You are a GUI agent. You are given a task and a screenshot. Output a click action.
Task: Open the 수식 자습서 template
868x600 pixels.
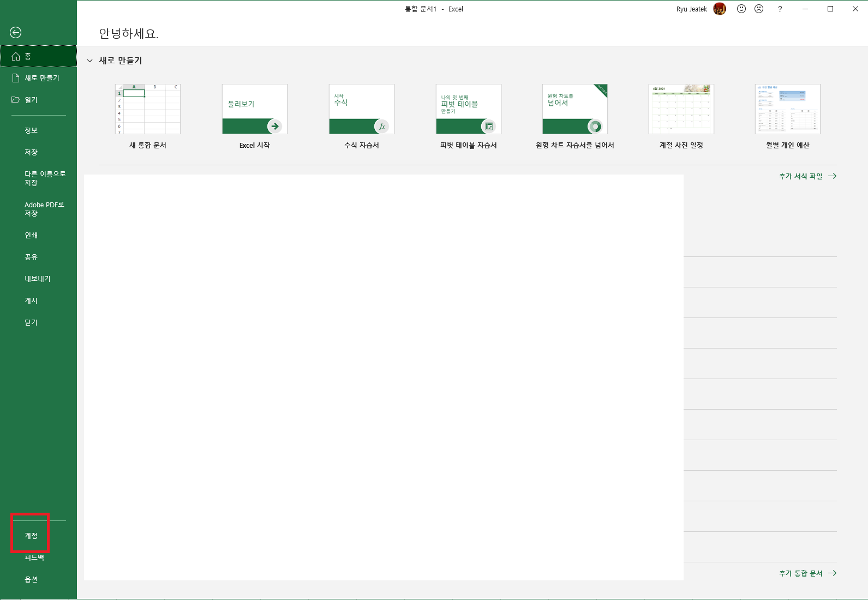pos(362,117)
